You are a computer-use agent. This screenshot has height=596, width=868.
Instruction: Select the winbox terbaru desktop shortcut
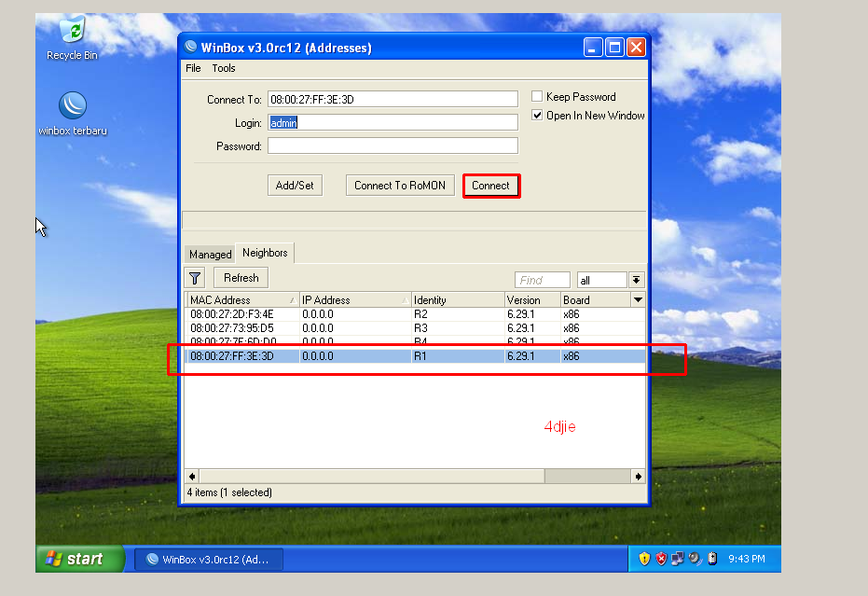pyautogui.click(x=73, y=114)
